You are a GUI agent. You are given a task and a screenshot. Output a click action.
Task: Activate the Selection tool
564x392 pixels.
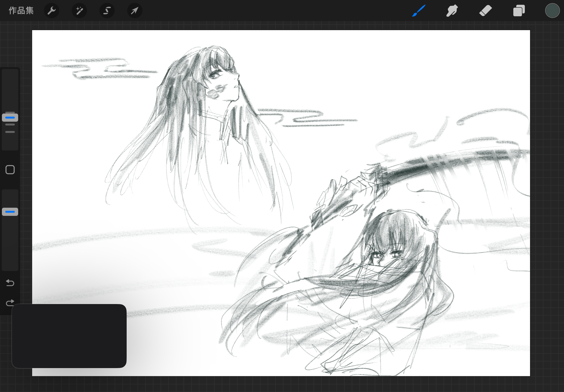tap(107, 11)
